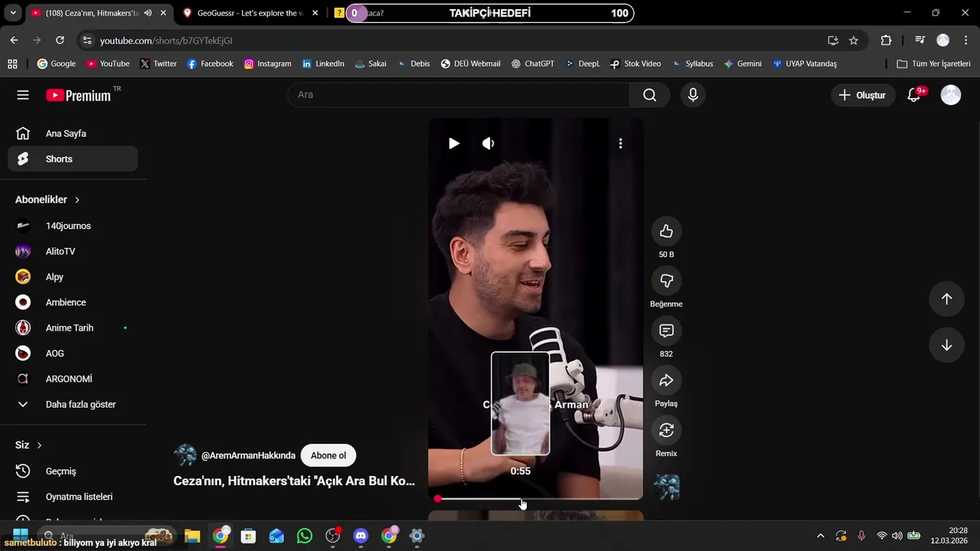Image resolution: width=980 pixels, height=551 pixels.
Task: Focus the Ara search field
Action: [459, 95]
